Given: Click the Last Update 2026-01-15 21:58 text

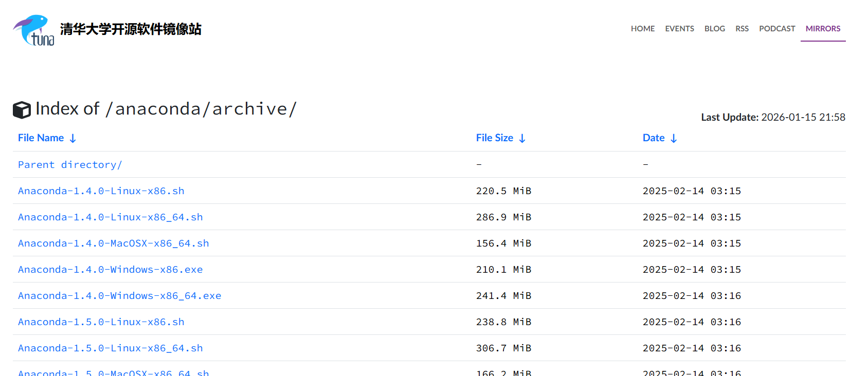Looking at the screenshot, I should [x=773, y=117].
